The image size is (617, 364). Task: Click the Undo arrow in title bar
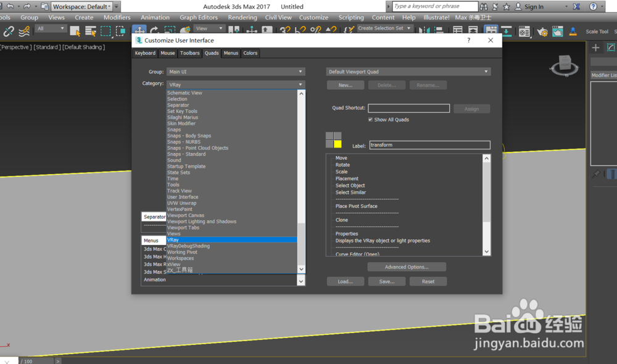tap(10, 6)
